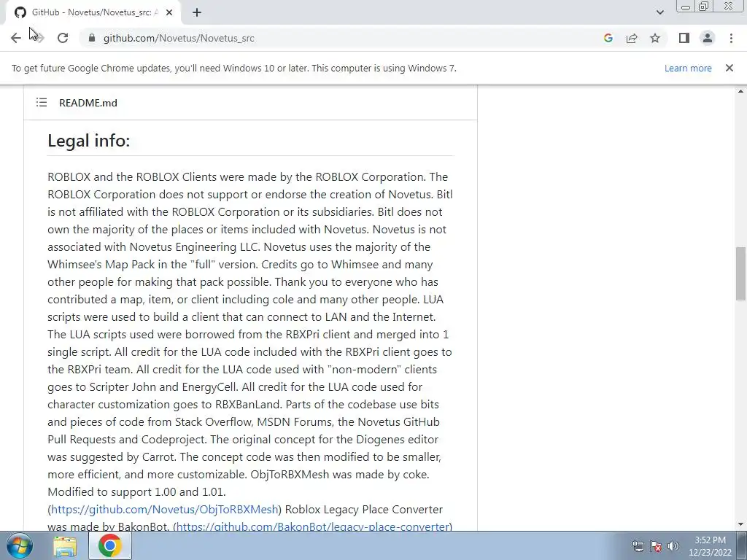Viewport: 747px width, 560px height.
Task: Minimize the Chrome window
Action: coord(686,6)
